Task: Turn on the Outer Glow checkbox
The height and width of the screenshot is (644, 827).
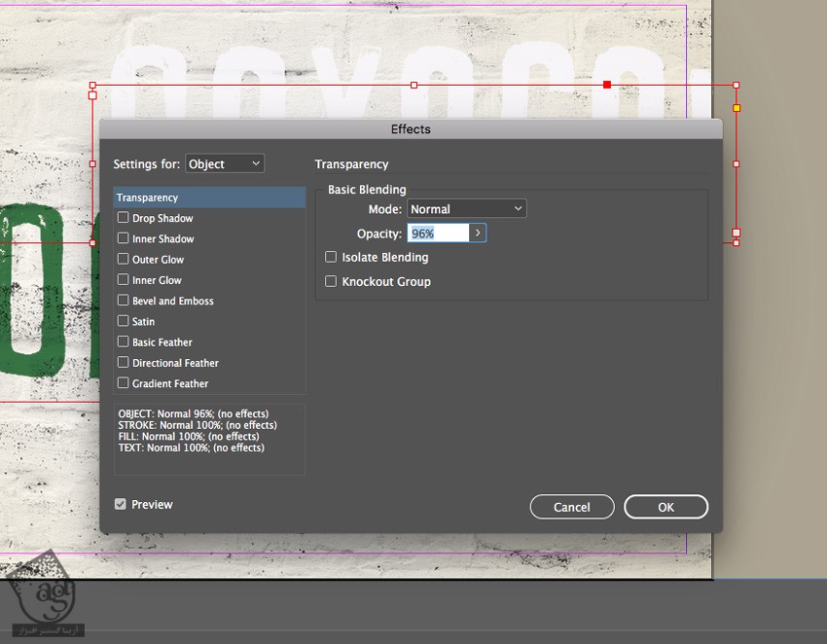Action: [123, 260]
